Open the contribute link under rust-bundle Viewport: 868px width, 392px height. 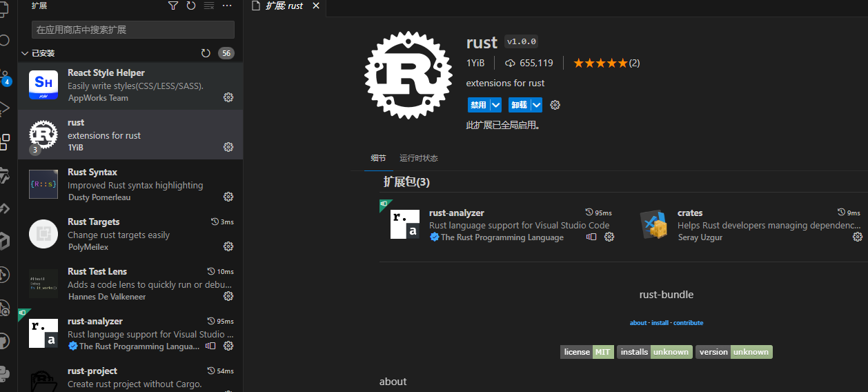tap(689, 323)
